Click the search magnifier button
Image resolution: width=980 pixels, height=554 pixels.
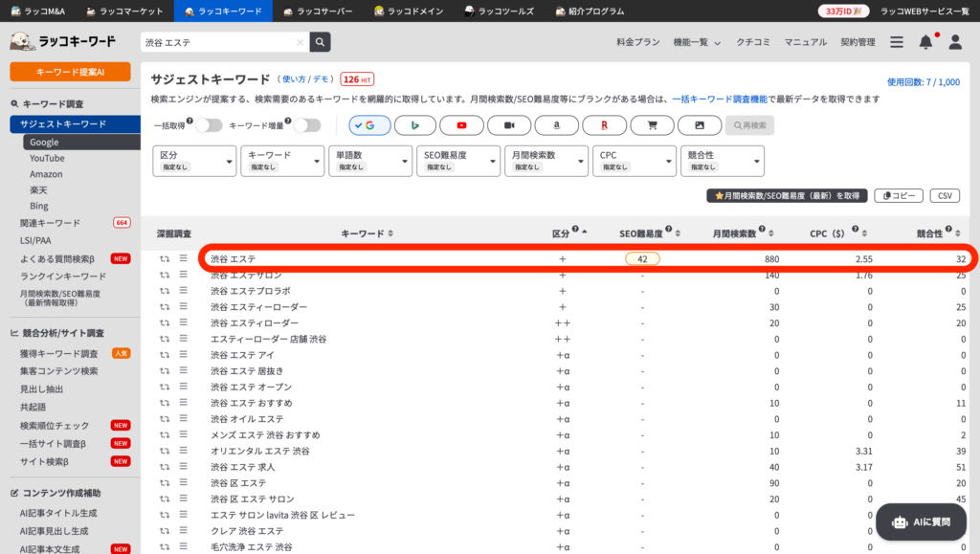click(x=320, y=42)
